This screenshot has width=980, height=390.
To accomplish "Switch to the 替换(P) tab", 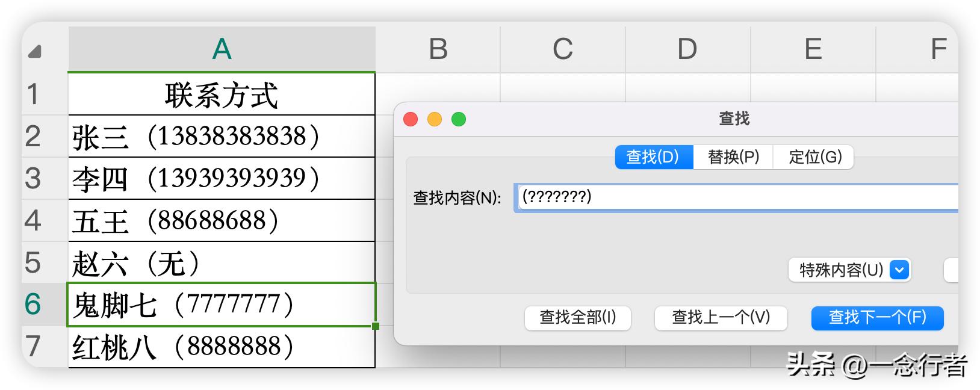I will point(733,157).
